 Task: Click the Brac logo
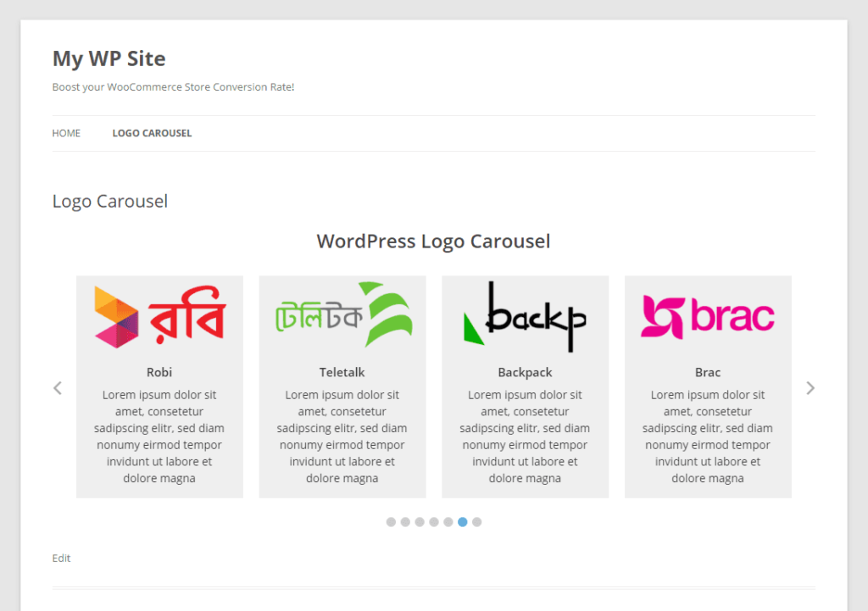click(708, 314)
